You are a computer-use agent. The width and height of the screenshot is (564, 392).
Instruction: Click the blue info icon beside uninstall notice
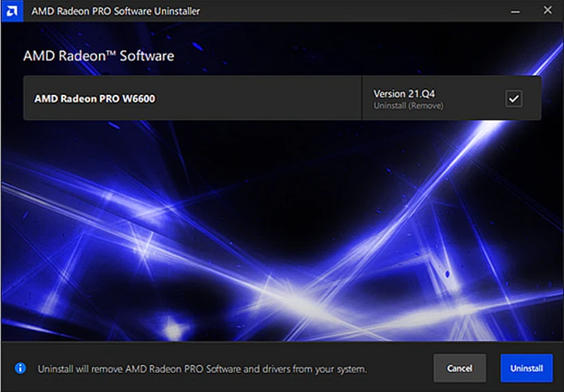(x=20, y=368)
